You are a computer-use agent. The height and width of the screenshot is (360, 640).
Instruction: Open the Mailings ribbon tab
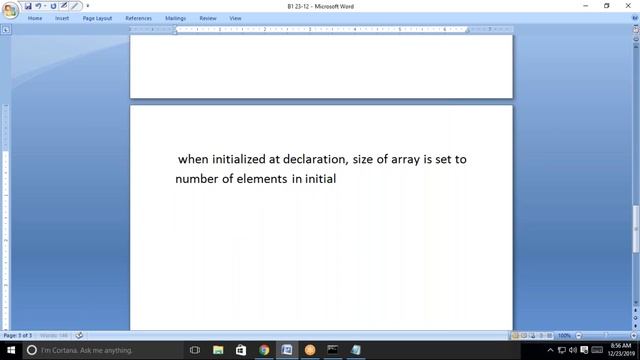pos(176,18)
